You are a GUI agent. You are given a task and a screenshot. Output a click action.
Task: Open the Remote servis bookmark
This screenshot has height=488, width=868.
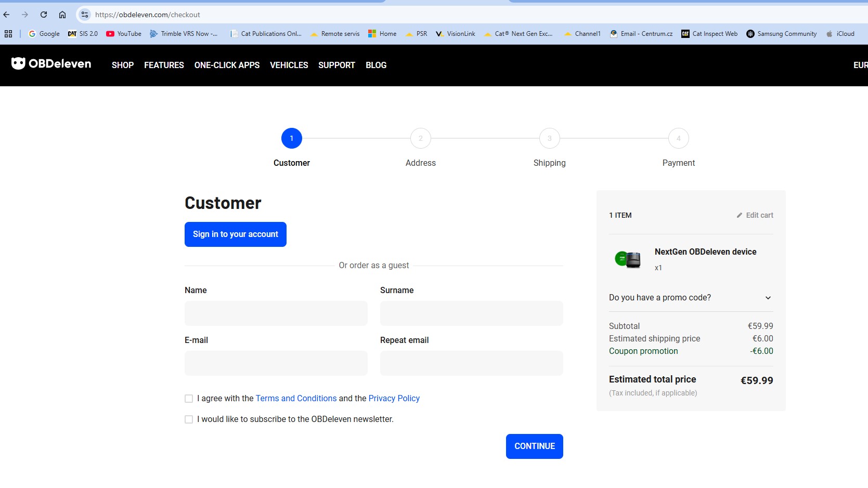(335, 34)
